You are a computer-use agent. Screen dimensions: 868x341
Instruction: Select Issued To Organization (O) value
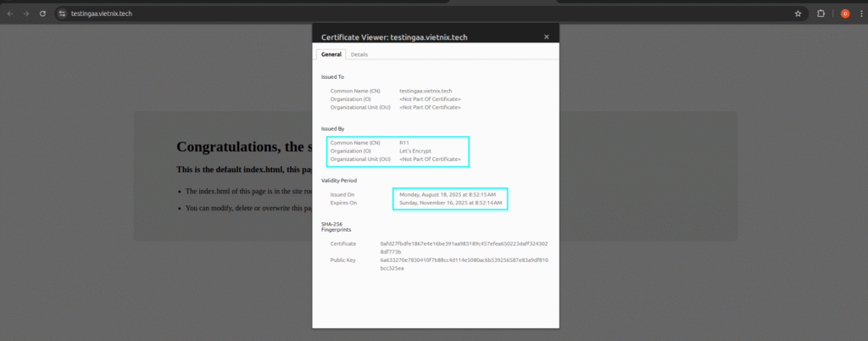click(430, 99)
